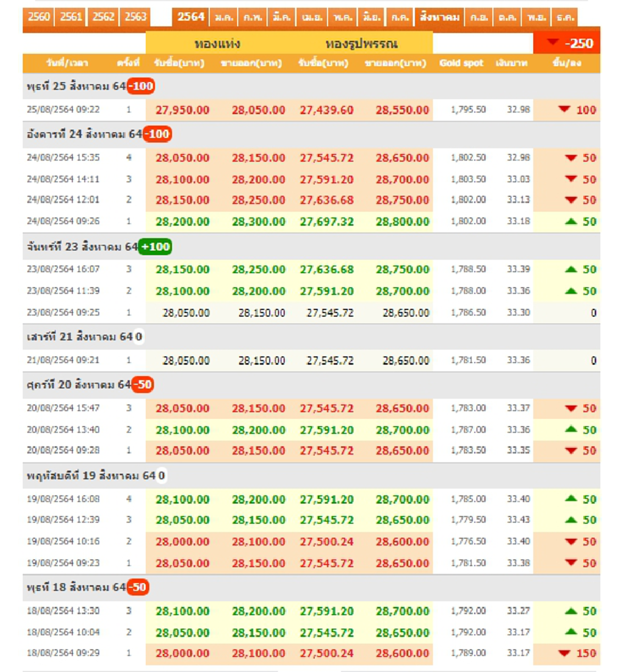
Task: Open the ก.ค. month tab
Action: click(x=400, y=17)
